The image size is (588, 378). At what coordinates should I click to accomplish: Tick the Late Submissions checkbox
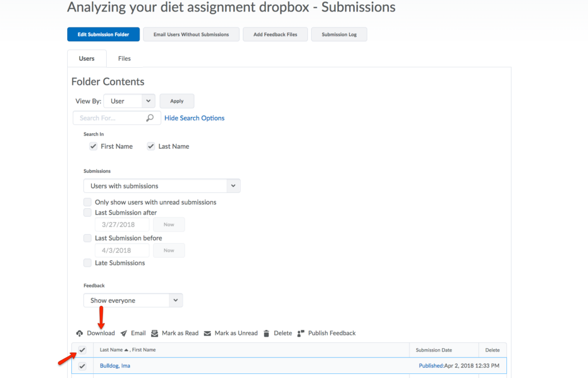87,263
